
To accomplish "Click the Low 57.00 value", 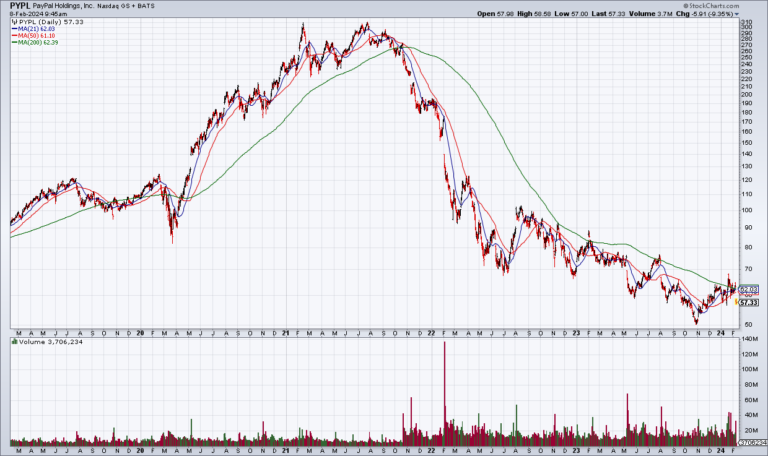I will (x=571, y=14).
